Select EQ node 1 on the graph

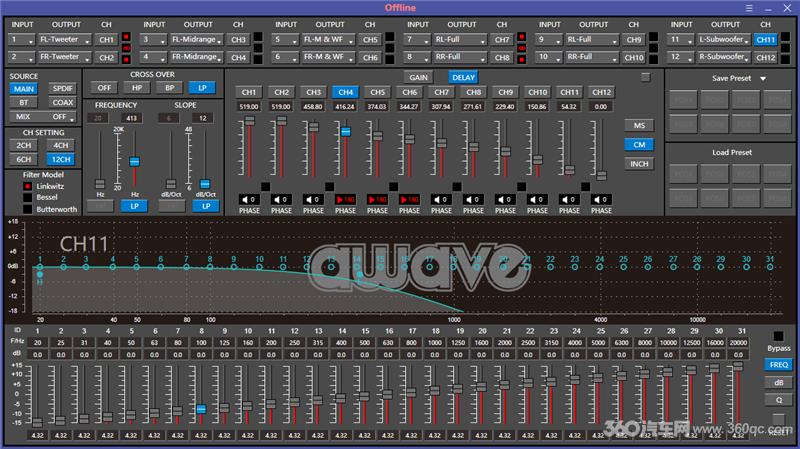pos(40,267)
